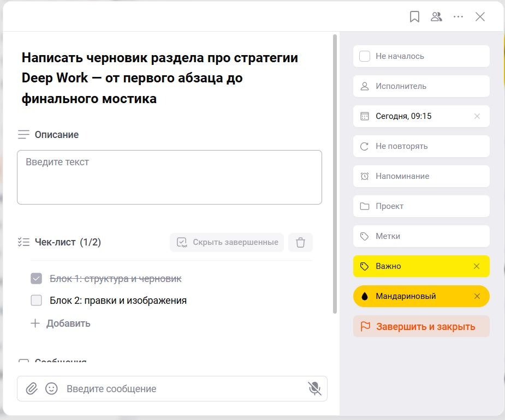Tick the 'Не началось' status checkbox

pyautogui.click(x=365, y=56)
